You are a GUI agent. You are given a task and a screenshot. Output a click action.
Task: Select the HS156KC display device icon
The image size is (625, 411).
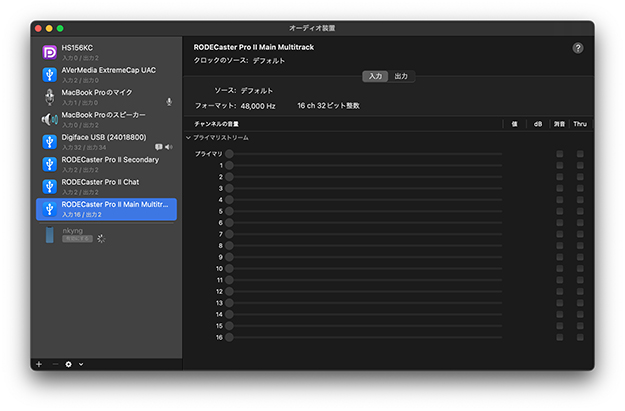pos(49,52)
